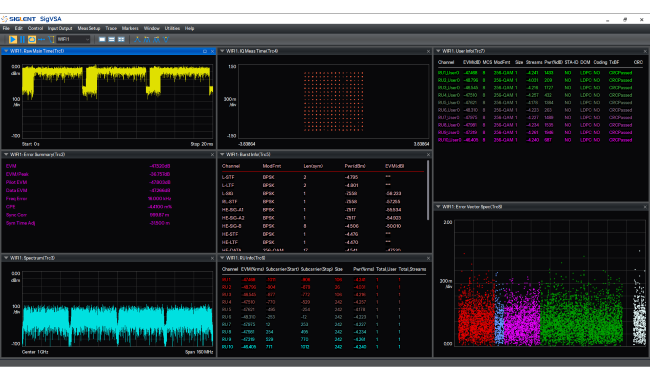This screenshot has width=650, height=380.
Task: Click the first marker peak icon
Action: tap(137, 39)
